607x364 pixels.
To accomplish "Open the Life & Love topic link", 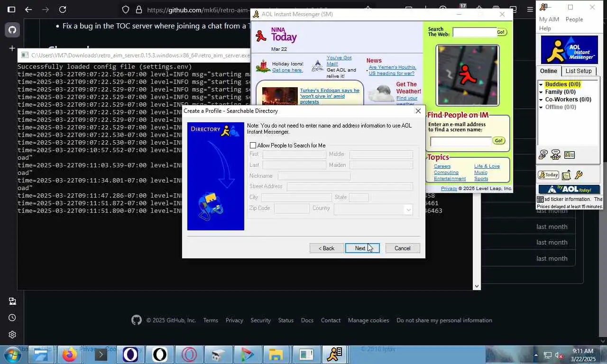I will point(487,166).
